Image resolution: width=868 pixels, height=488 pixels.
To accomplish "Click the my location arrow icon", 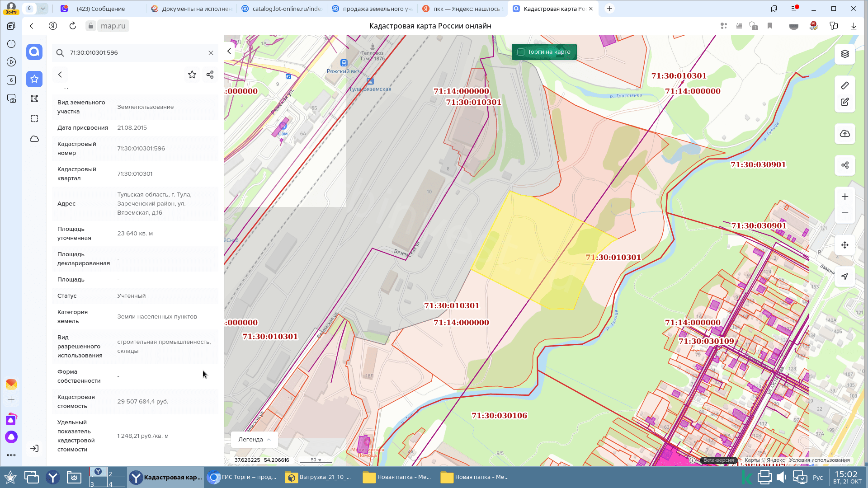I will click(x=844, y=277).
